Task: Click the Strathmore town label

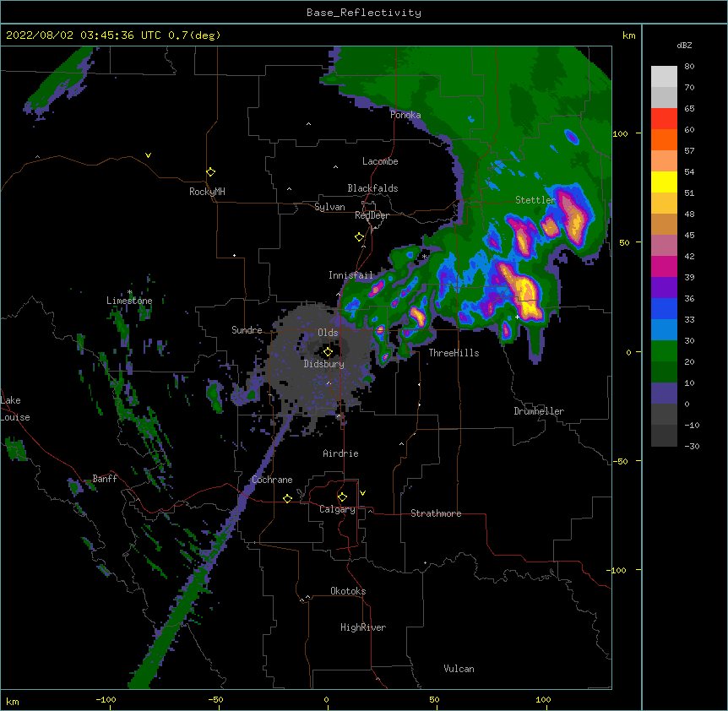Action: click(436, 513)
